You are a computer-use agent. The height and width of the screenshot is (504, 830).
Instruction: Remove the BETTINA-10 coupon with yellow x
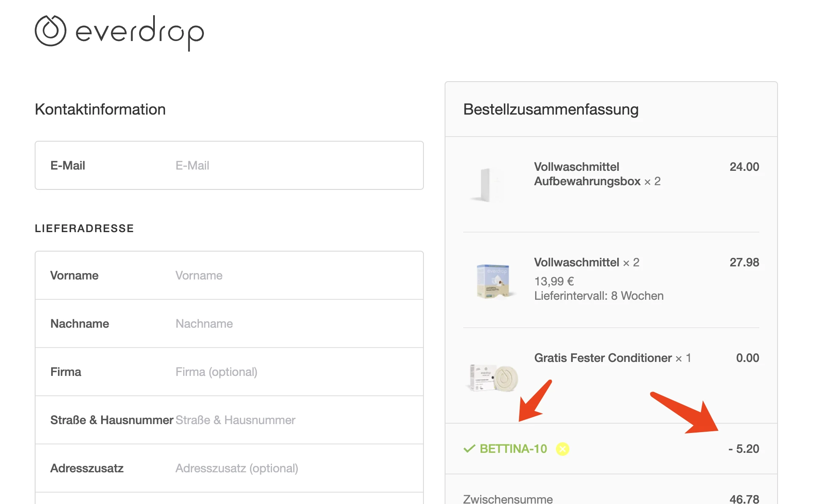coord(562,449)
